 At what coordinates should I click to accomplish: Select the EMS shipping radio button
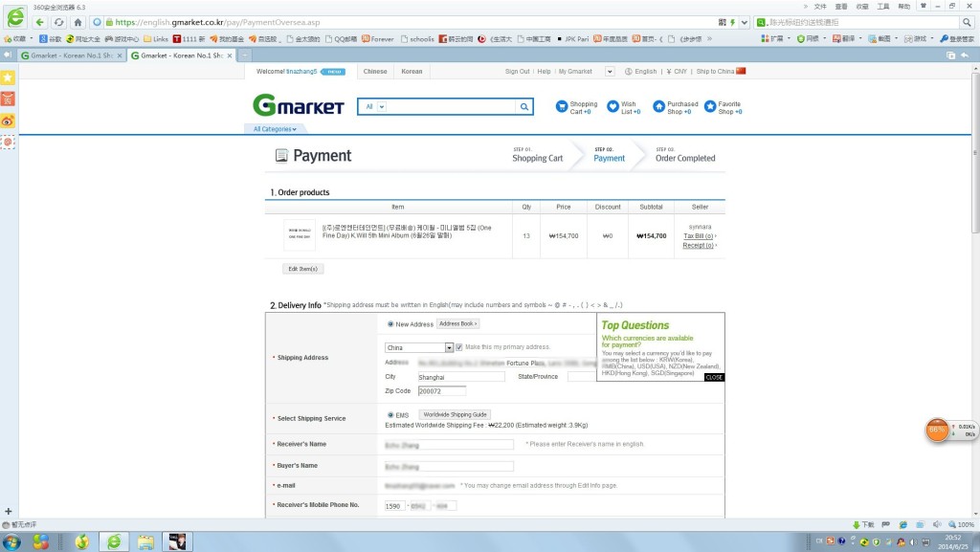[390, 415]
